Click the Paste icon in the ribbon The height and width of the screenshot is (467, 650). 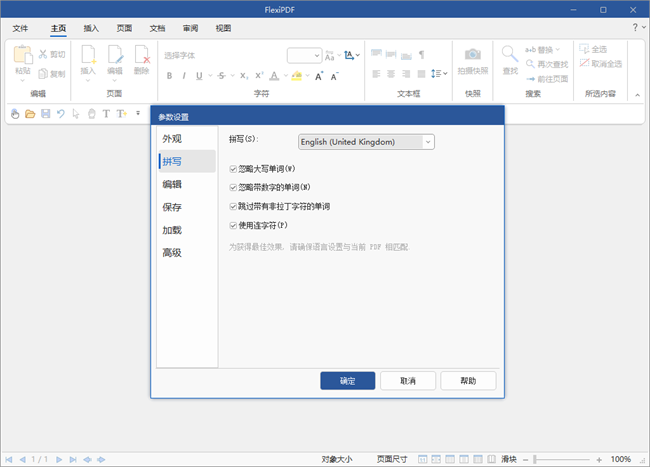[x=22, y=58]
